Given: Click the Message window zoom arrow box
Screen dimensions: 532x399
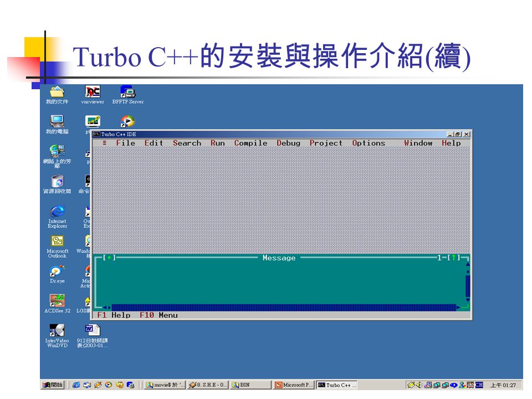Looking at the screenshot, I should pos(454,258).
